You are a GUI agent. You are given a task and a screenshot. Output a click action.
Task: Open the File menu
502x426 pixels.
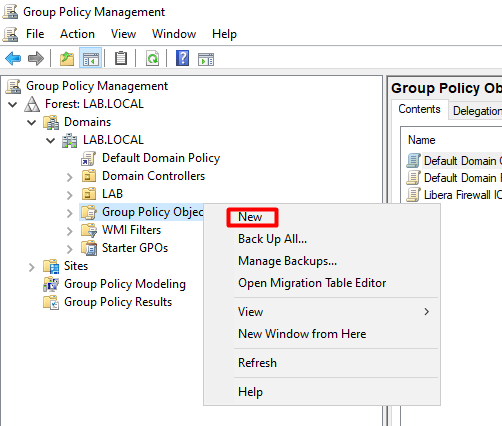(35, 34)
